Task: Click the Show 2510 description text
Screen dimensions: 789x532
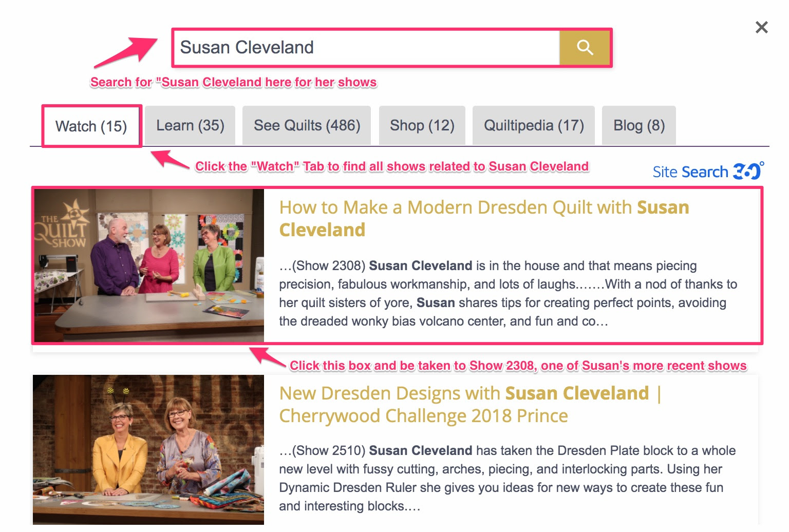Action: coord(508,478)
